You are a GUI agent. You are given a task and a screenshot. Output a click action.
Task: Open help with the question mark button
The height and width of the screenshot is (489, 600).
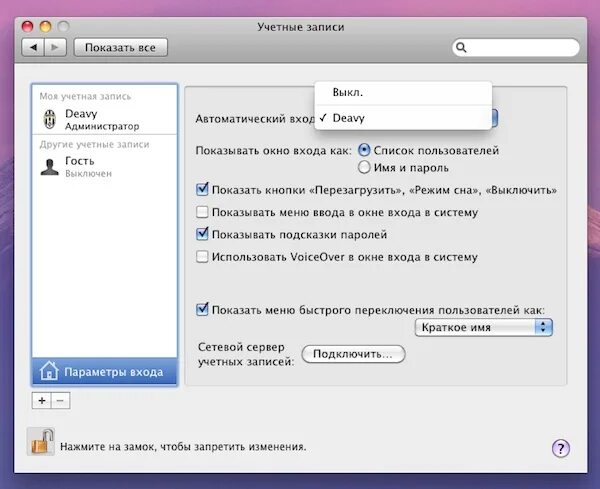pos(561,448)
